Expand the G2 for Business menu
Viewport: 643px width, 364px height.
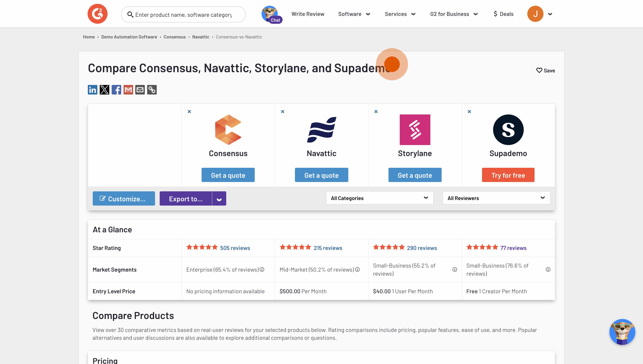pos(454,14)
